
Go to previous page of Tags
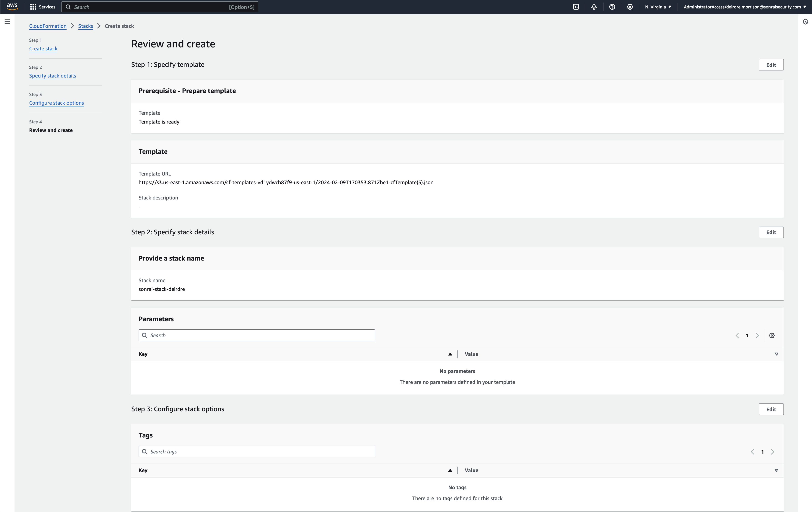click(752, 452)
